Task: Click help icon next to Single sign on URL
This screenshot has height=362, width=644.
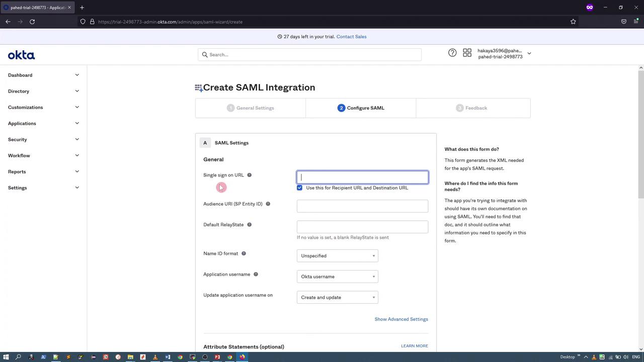Action: (249, 175)
